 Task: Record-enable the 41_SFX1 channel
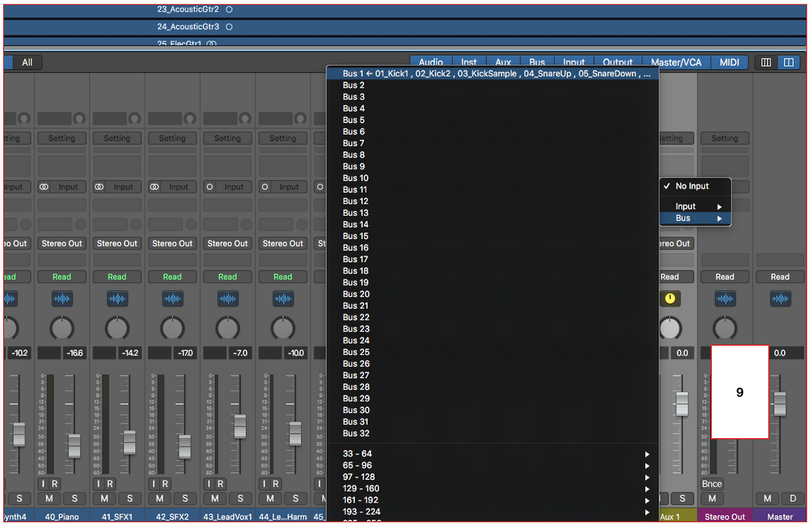(110, 484)
